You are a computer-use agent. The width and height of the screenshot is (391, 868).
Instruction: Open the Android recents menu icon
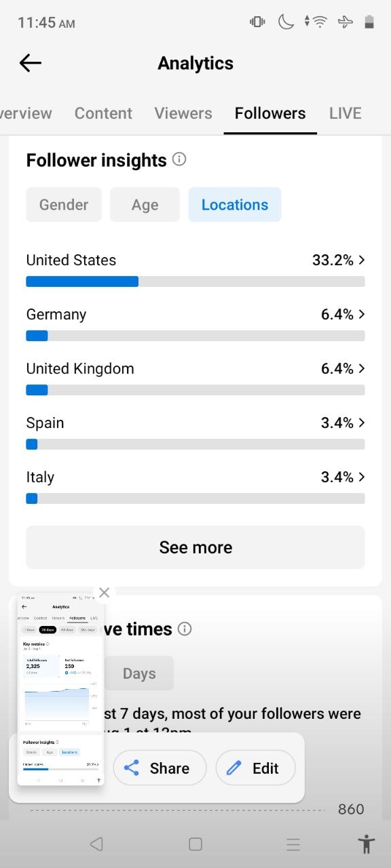[293, 844]
